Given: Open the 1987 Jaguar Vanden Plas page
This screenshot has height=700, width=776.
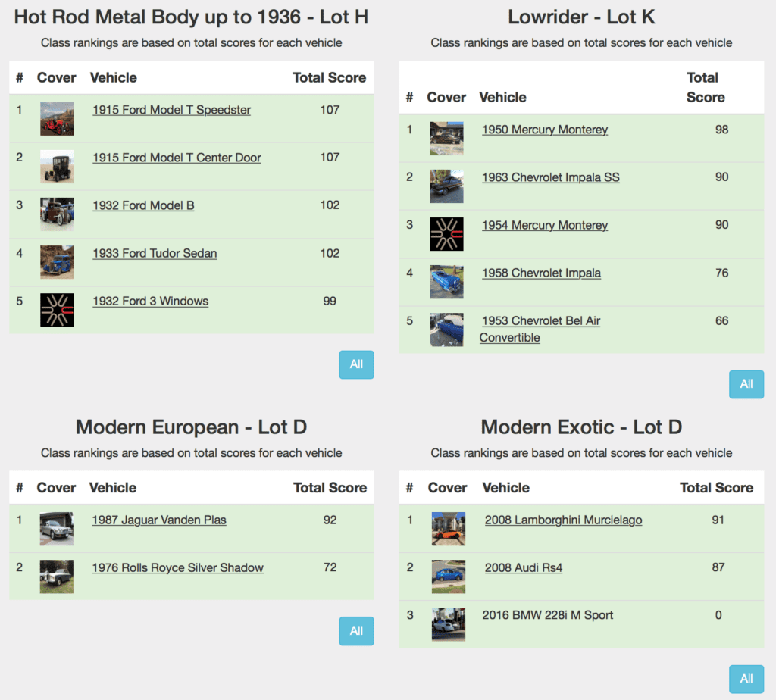Looking at the screenshot, I should [158, 520].
